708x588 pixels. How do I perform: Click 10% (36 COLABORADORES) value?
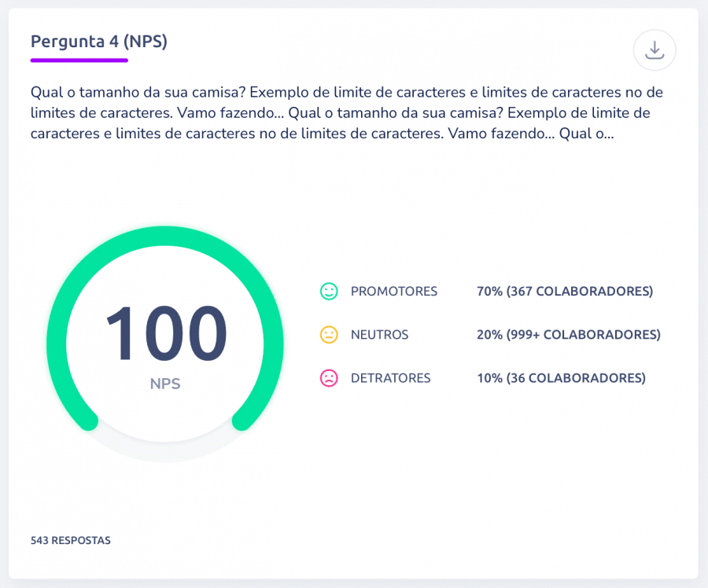(x=561, y=377)
